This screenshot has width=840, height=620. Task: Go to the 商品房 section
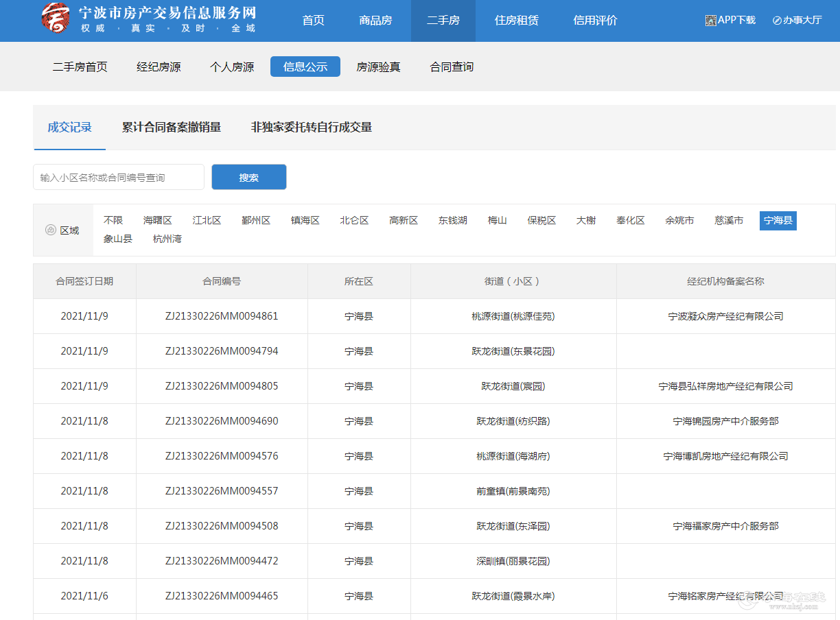375,21
